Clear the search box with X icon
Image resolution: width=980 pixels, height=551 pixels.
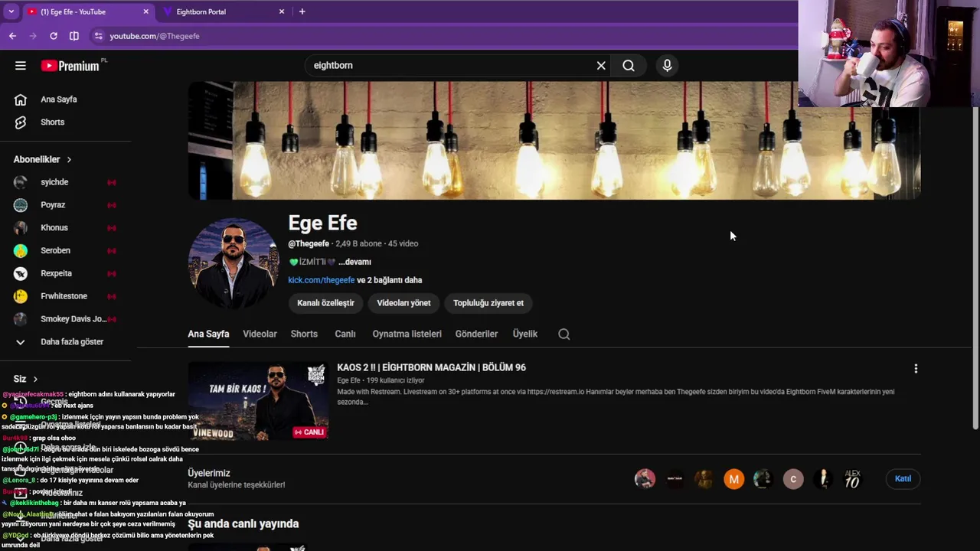click(x=601, y=66)
